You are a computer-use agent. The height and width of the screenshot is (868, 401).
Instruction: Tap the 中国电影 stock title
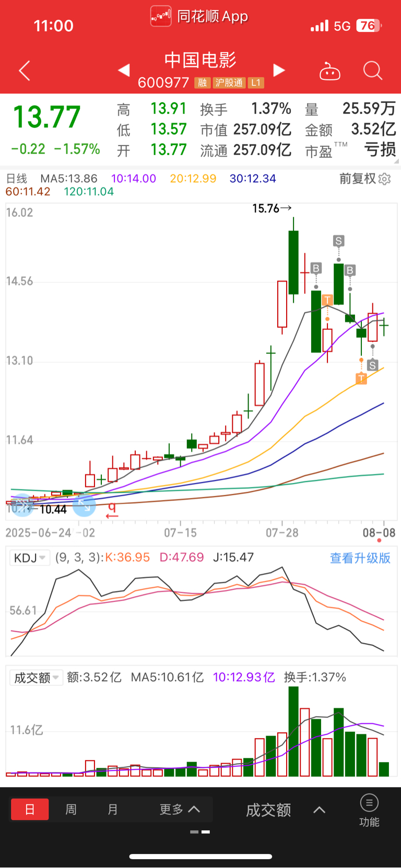[200, 60]
